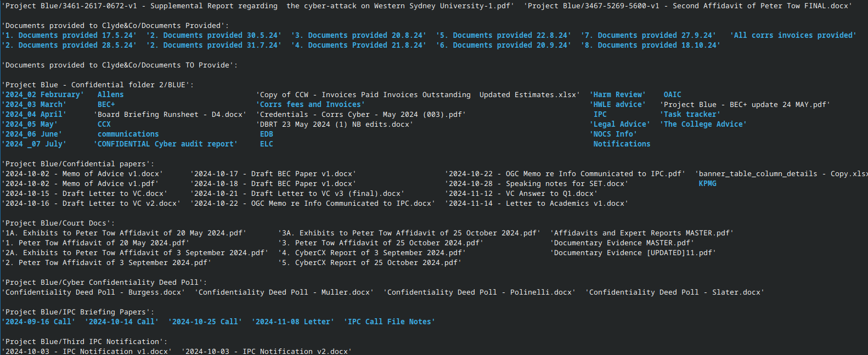Select '3. Documents provided 20.8.24' directory
The height and width of the screenshot is (355, 868).
[x=359, y=35]
